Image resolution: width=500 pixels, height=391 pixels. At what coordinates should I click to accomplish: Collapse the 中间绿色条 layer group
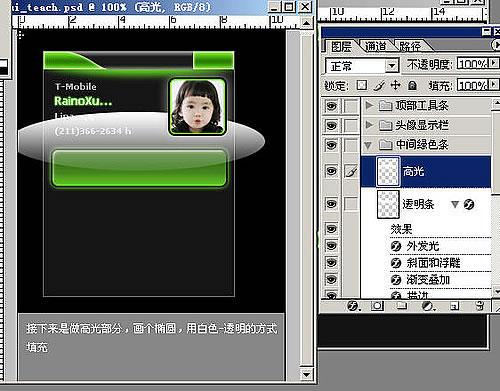click(x=368, y=145)
